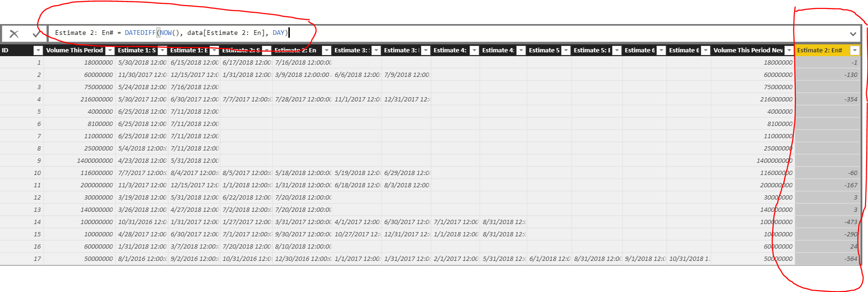Click the 6/17/2018 date cell
This screenshot has width=868, height=292.
point(246,63)
